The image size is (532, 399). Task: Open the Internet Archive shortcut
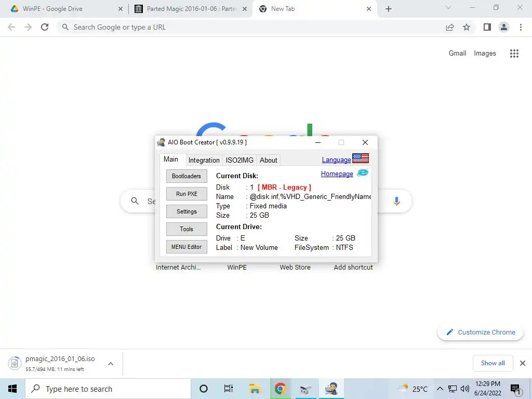(178, 268)
